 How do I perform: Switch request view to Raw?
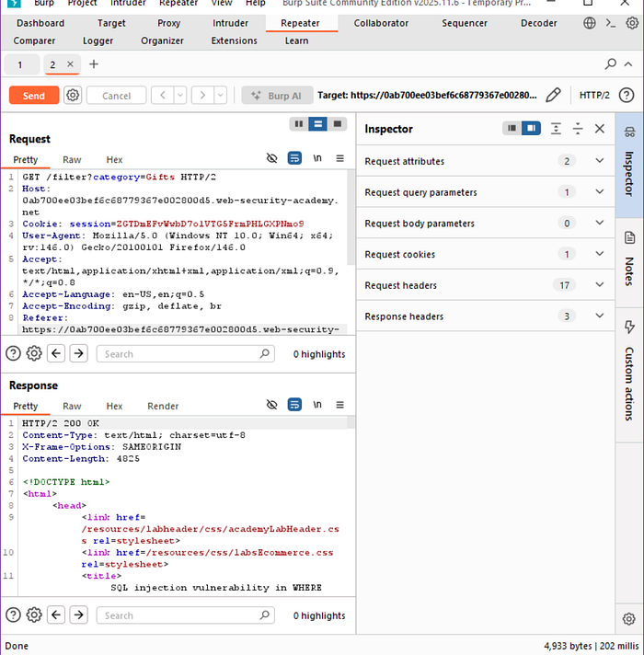click(x=72, y=159)
